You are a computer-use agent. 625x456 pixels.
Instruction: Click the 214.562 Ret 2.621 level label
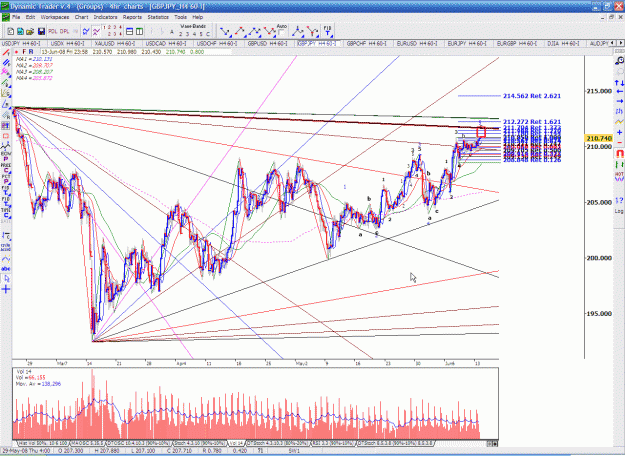click(x=532, y=96)
